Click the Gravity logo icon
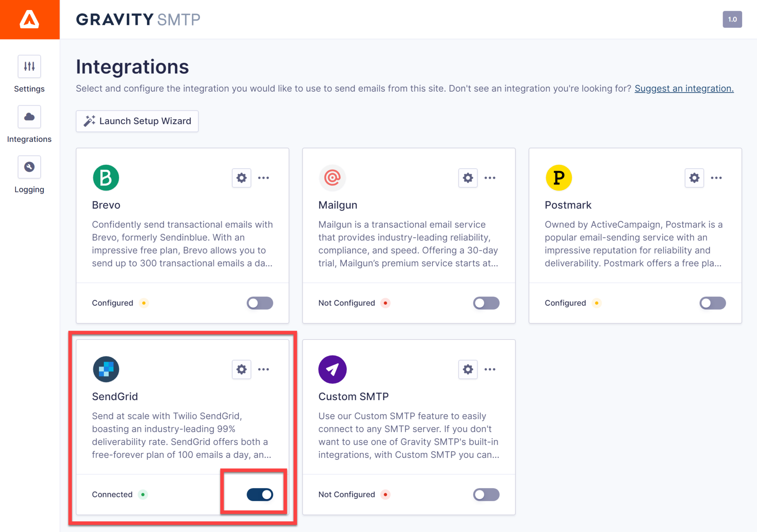Screen dimensions: 757x532 30,19
